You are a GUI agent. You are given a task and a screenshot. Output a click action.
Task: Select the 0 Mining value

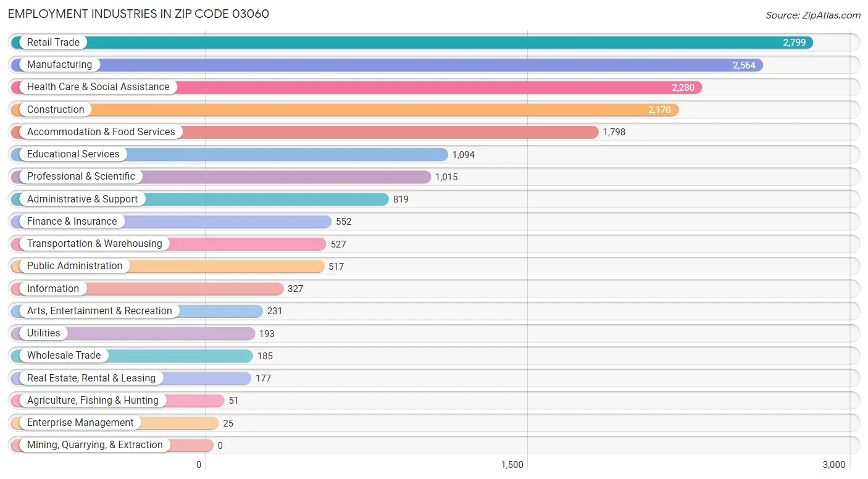(x=220, y=446)
